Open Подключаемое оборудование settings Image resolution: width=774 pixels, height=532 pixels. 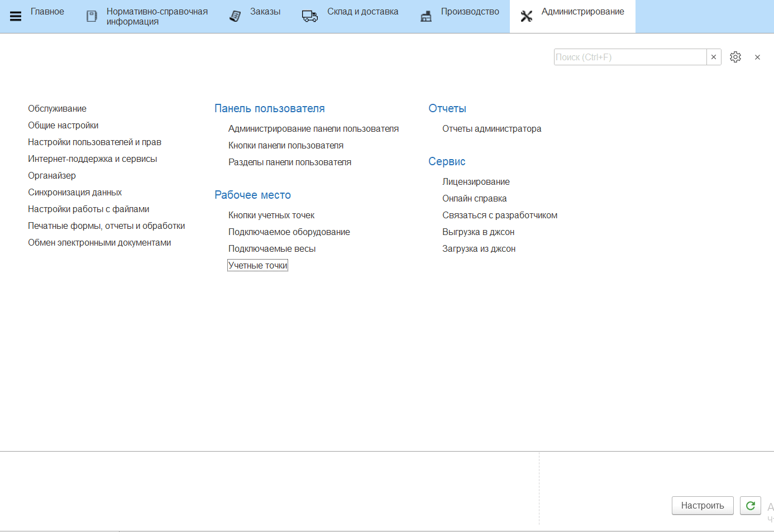pyautogui.click(x=289, y=232)
